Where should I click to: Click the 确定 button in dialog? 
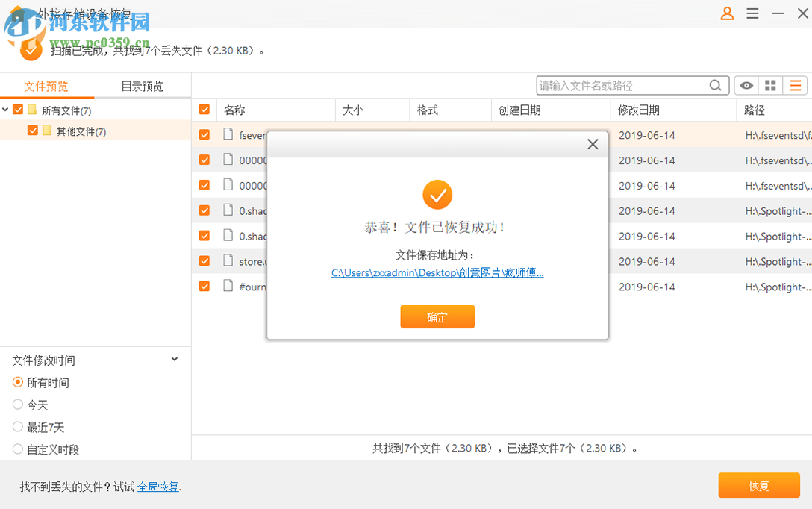[x=437, y=316]
